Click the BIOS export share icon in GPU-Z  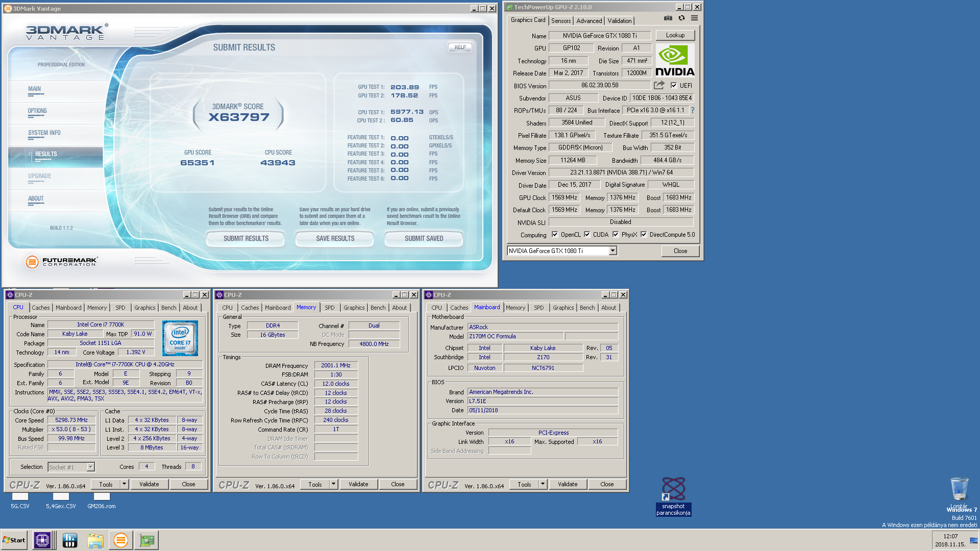pyautogui.click(x=659, y=85)
